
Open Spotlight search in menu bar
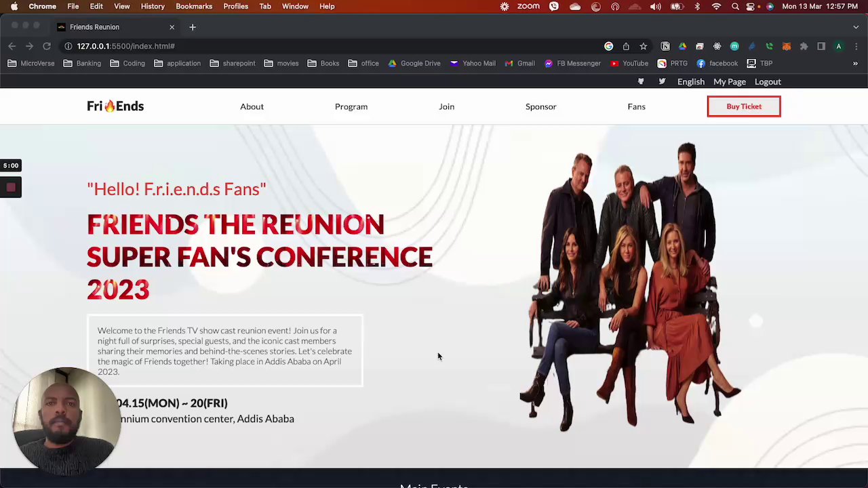(736, 6)
